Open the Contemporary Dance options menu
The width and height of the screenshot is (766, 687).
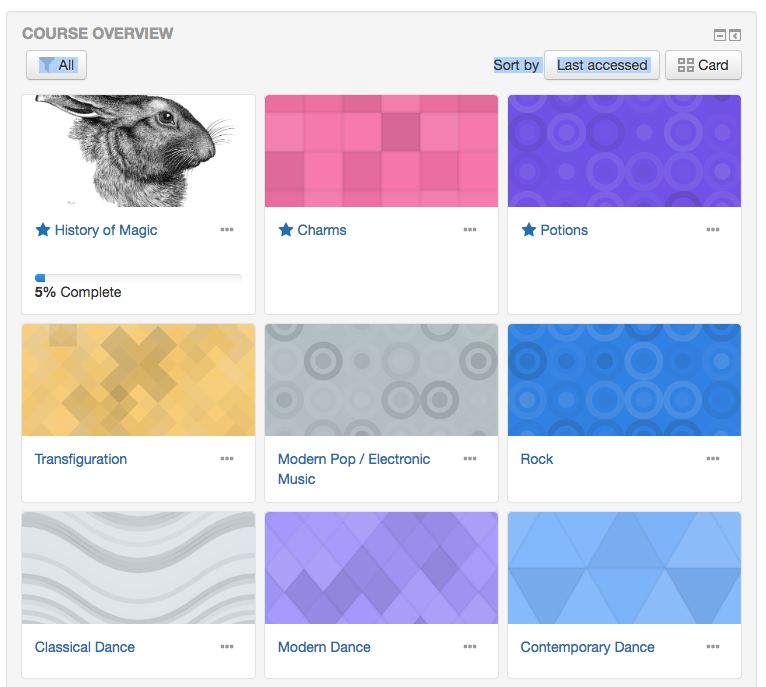713,647
